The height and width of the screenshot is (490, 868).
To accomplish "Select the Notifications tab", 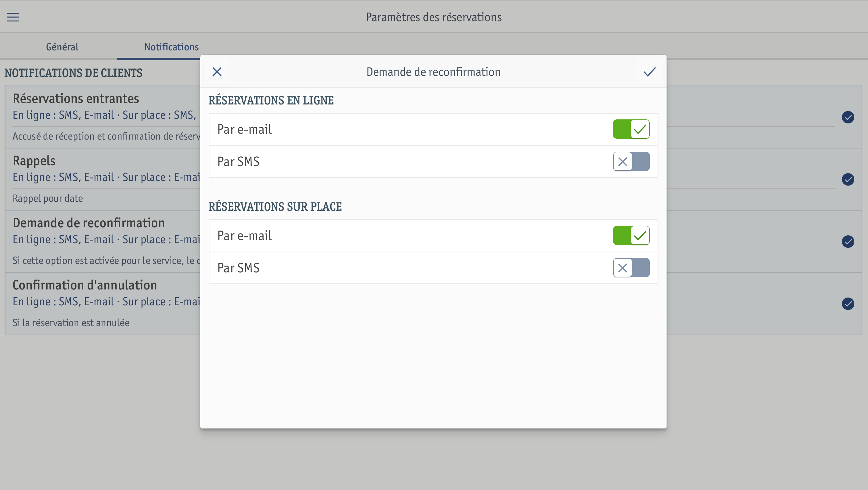I will click(172, 47).
